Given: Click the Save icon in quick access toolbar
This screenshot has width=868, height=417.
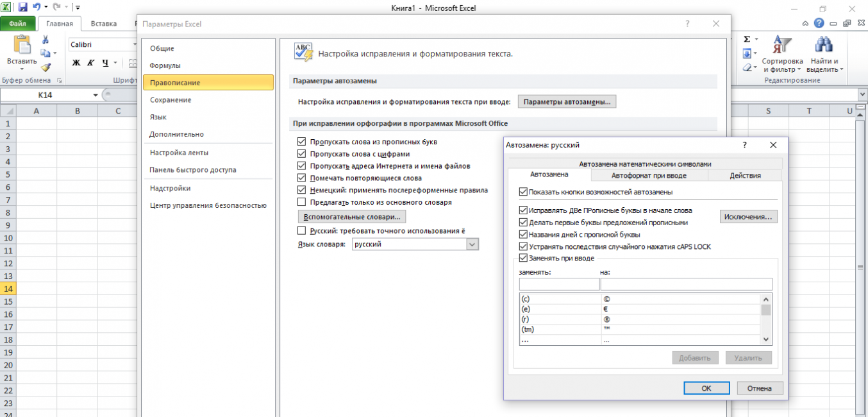Looking at the screenshot, I should (x=23, y=8).
